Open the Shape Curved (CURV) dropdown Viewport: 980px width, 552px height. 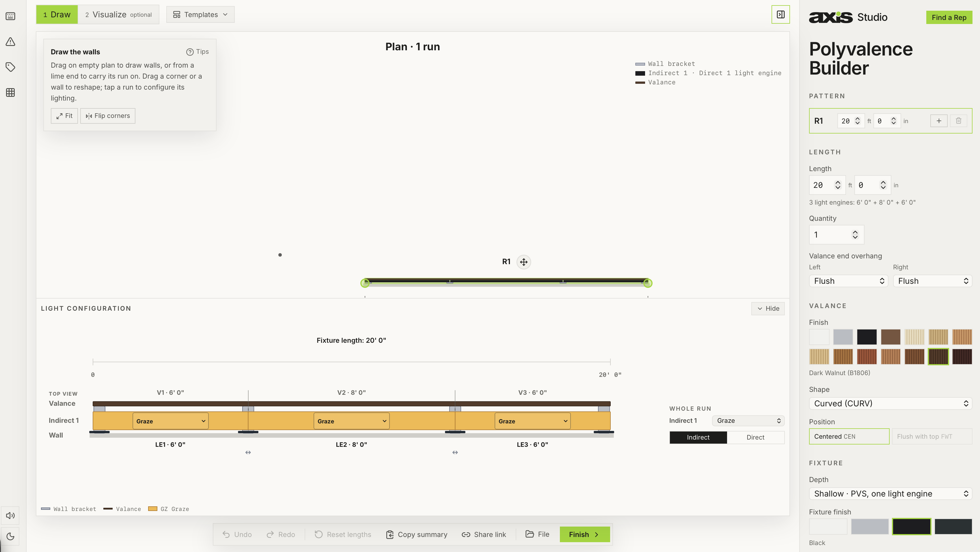pos(890,403)
